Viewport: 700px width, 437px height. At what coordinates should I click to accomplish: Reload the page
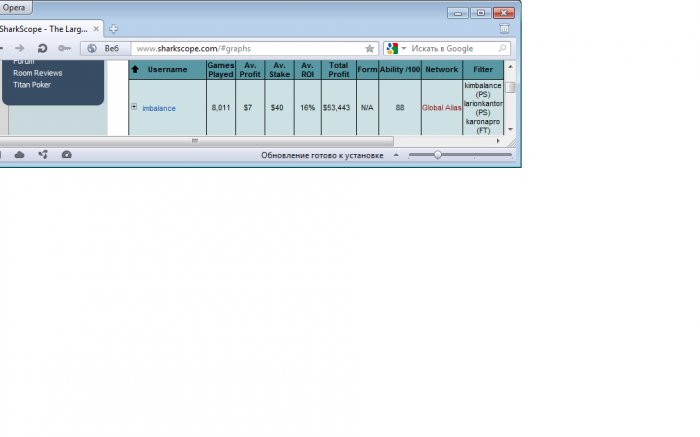[x=42, y=48]
